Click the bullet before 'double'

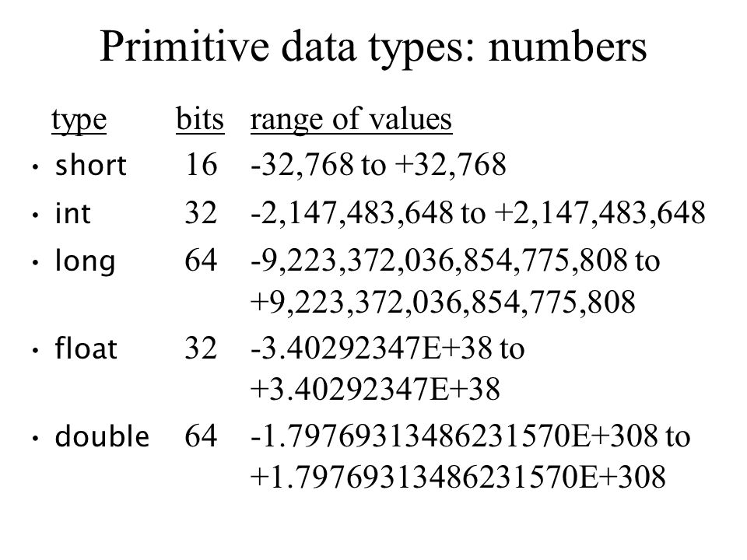35,438
